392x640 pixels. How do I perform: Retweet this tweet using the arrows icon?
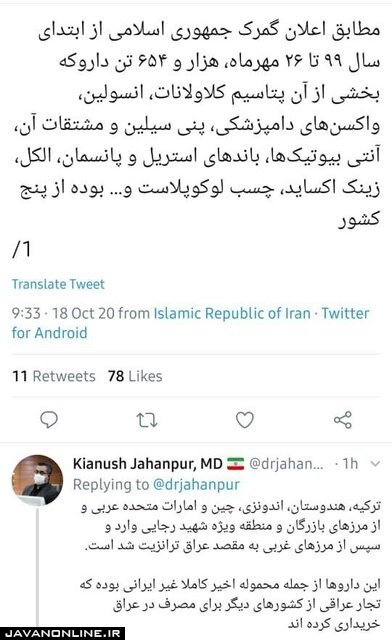[147, 420]
